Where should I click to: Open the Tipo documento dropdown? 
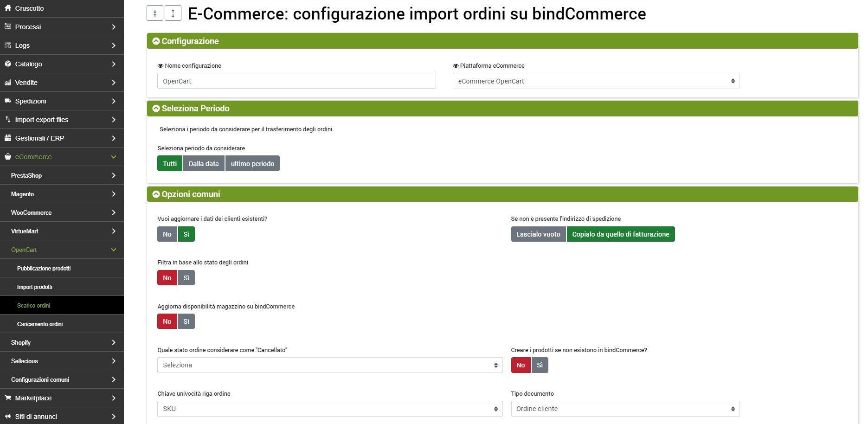click(x=625, y=409)
